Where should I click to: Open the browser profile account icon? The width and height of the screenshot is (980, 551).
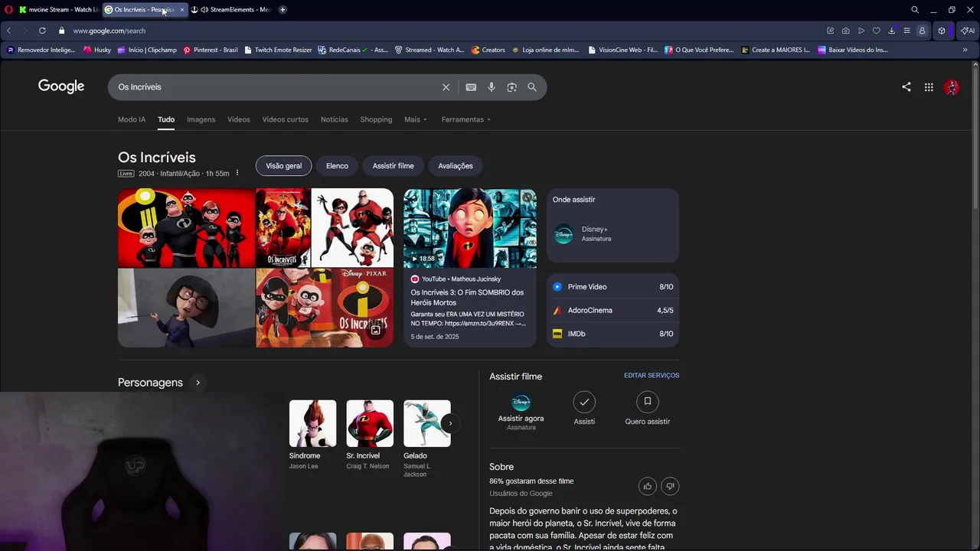point(922,31)
